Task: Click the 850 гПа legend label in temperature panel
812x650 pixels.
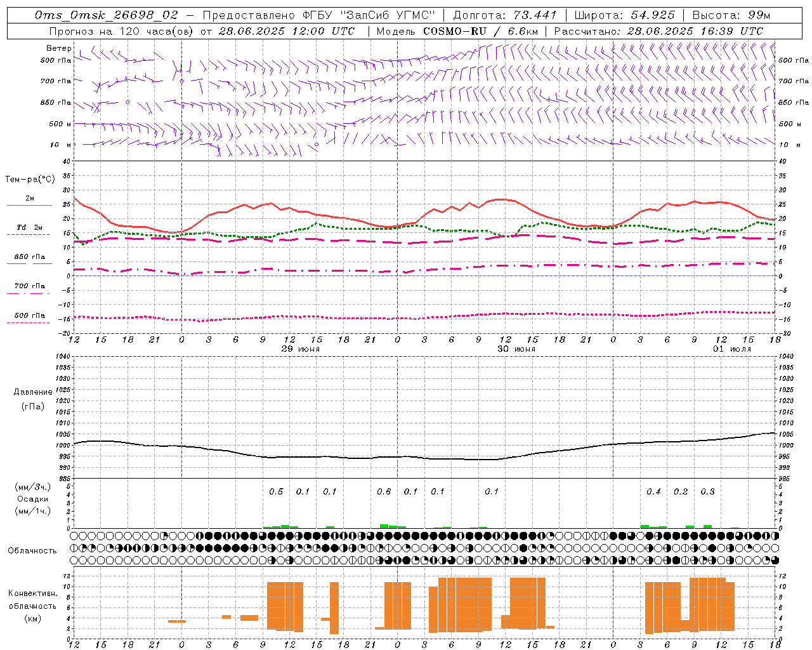Action: pos(30,257)
